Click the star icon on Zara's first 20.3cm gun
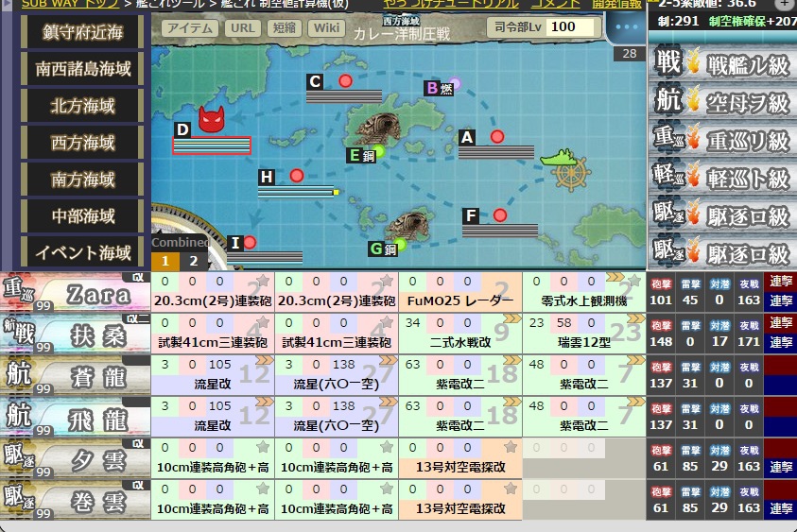The image size is (797, 532). tap(263, 281)
